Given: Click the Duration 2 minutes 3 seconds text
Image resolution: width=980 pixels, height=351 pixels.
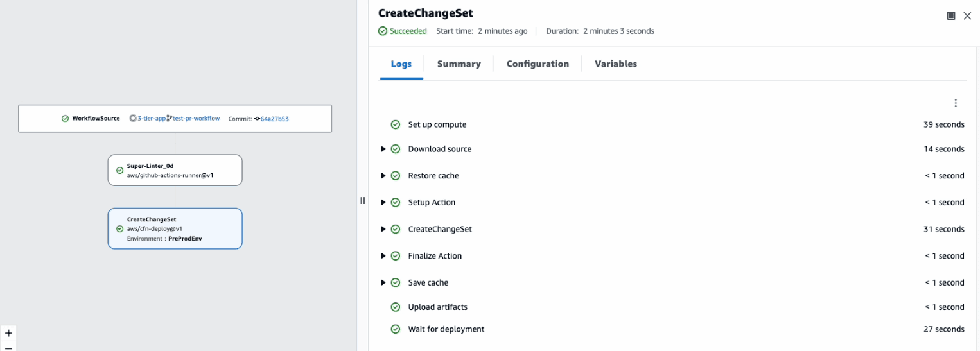Looking at the screenshot, I should click(x=600, y=31).
